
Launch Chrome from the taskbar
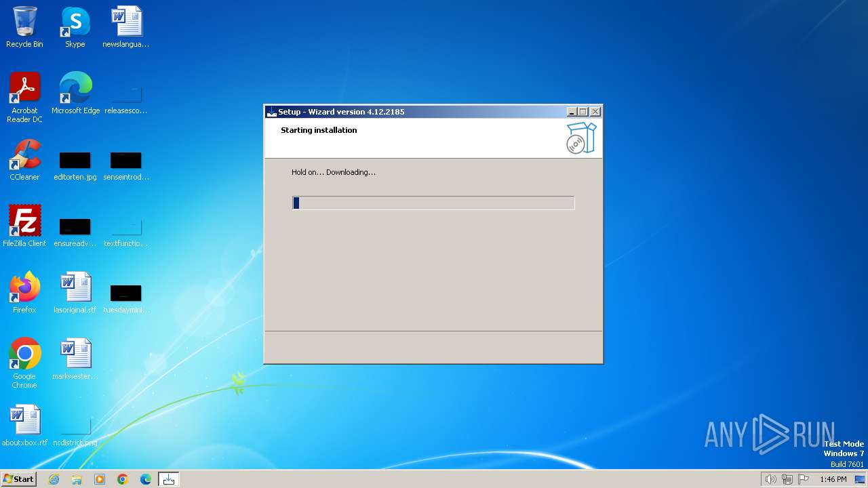(x=123, y=479)
